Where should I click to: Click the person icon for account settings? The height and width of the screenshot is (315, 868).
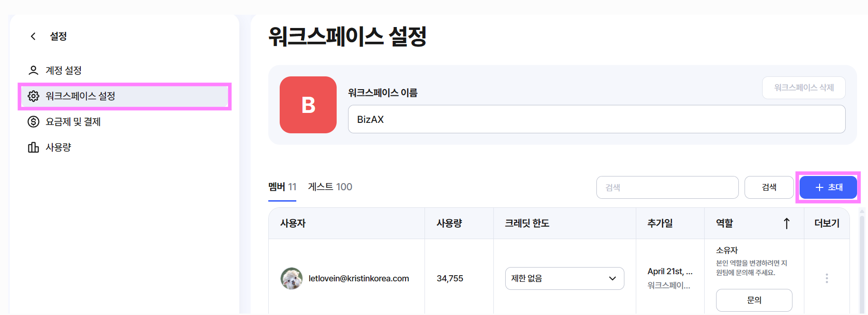pyautogui.click(x=33, y=71)
